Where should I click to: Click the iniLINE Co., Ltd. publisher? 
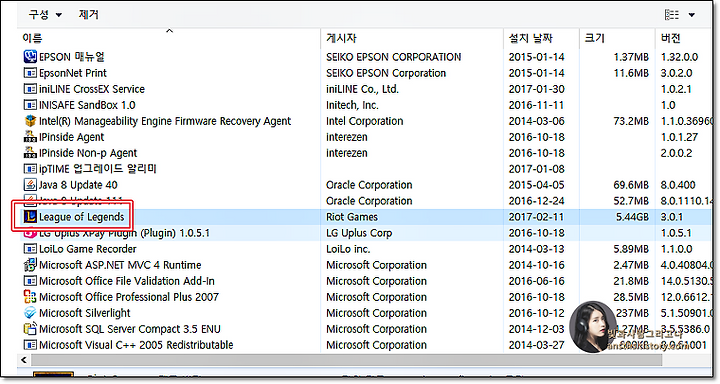(362, 89)
